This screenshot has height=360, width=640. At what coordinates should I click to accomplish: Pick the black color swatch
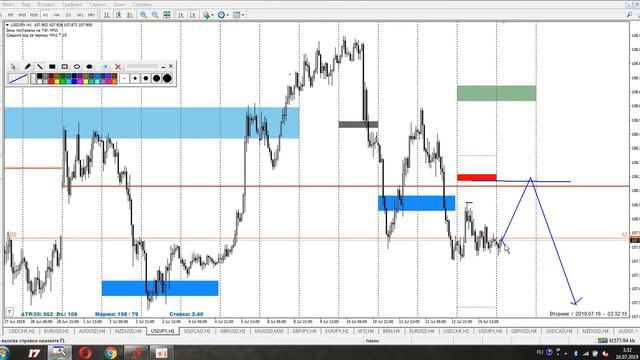pos(40,76)
